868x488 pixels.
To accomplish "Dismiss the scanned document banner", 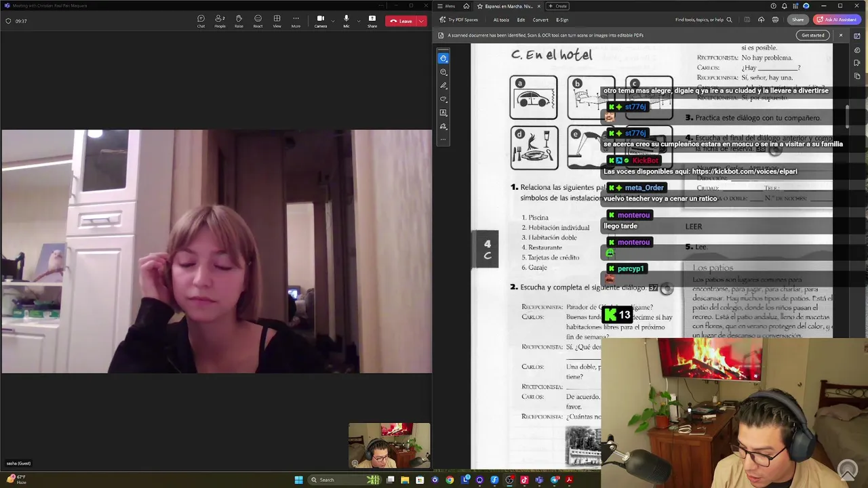I will click(841, 35).
